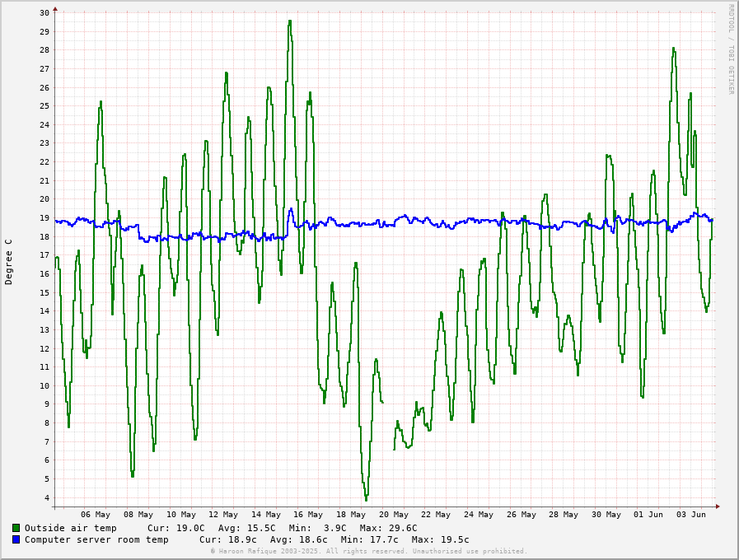Click the blue Computer server room temp swatch
The height and width of the screenshot is (560, 739).
(16, 539)
